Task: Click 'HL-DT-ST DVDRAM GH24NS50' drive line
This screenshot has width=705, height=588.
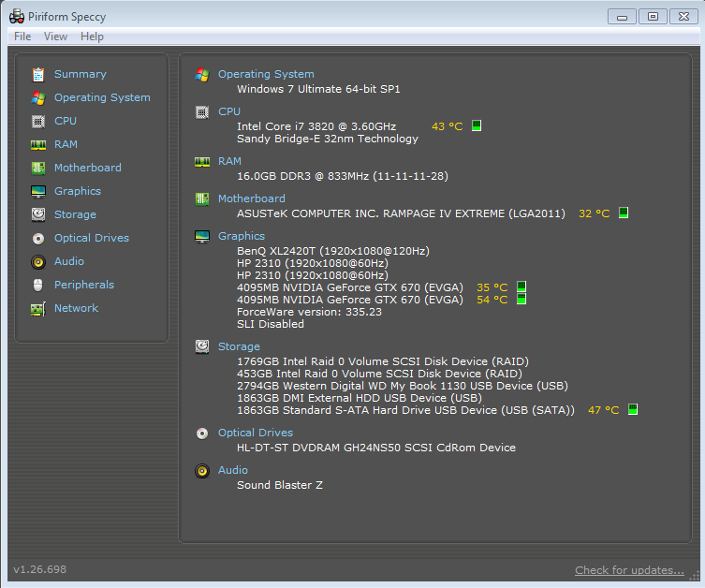Action: 376,448
